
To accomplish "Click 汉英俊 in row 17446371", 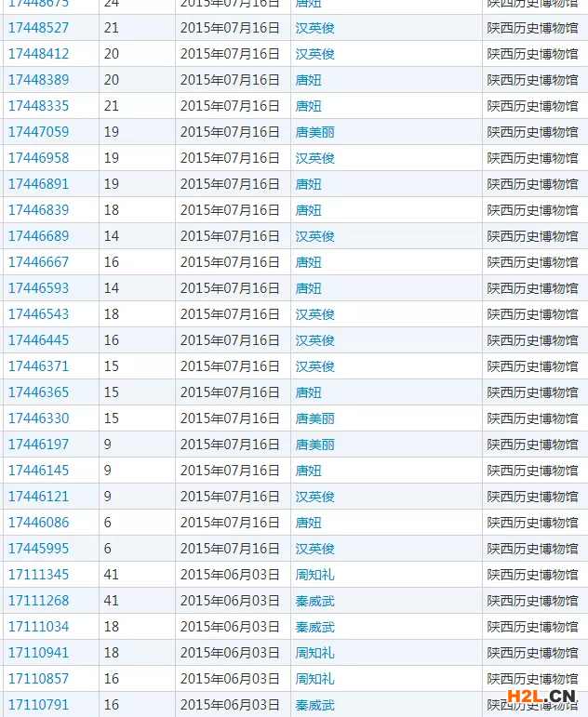I will [314, 367].
